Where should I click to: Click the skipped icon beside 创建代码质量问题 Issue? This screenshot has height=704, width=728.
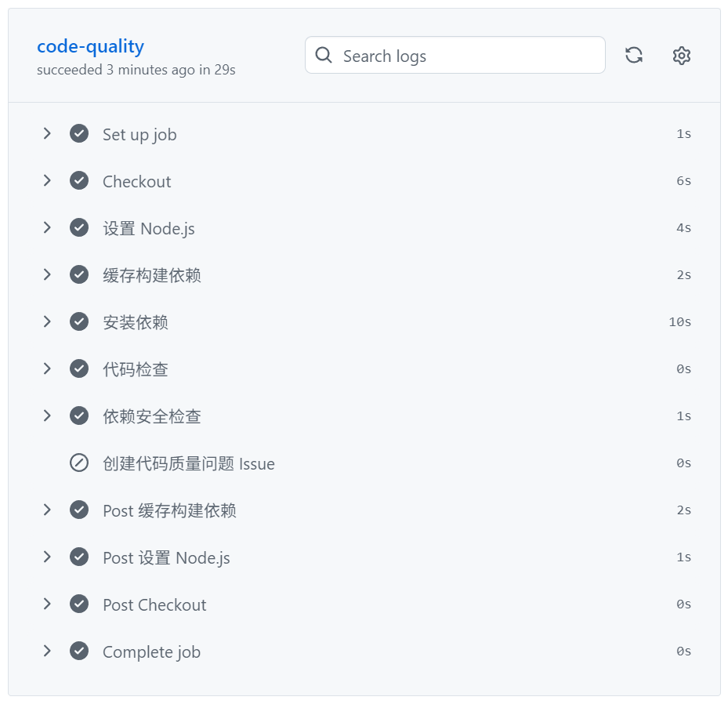coord(79,463)
